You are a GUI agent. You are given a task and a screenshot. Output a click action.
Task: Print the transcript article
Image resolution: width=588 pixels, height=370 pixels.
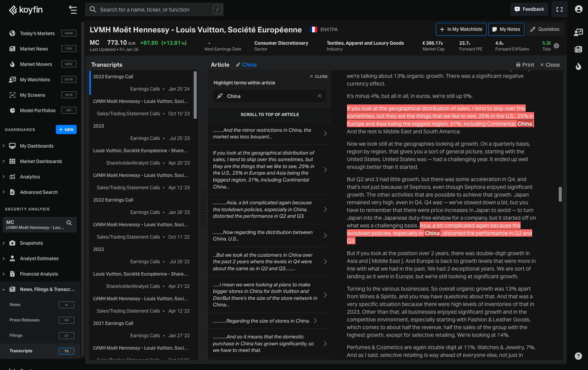[525, 65]
